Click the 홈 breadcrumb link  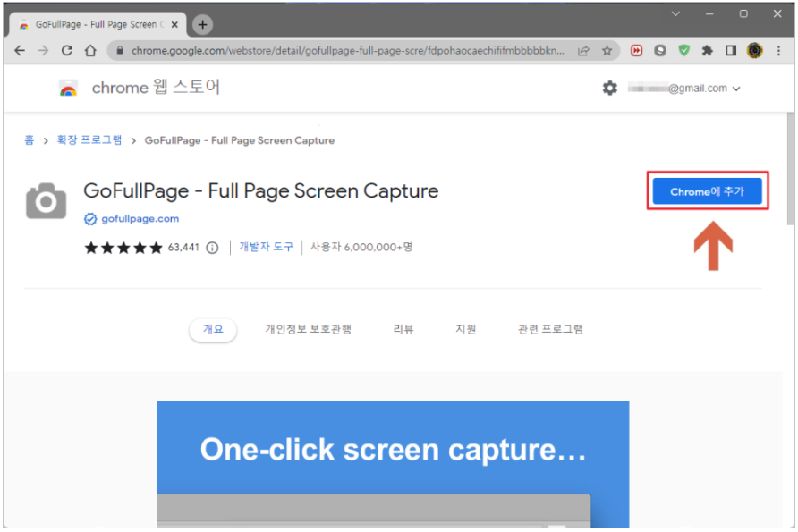click(x=29, y=140)
